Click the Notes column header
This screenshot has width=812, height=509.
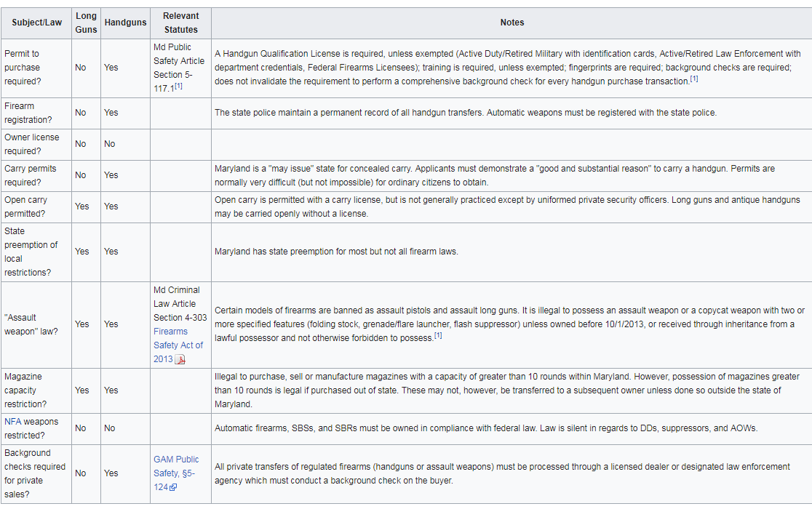(x=512, y=23)
